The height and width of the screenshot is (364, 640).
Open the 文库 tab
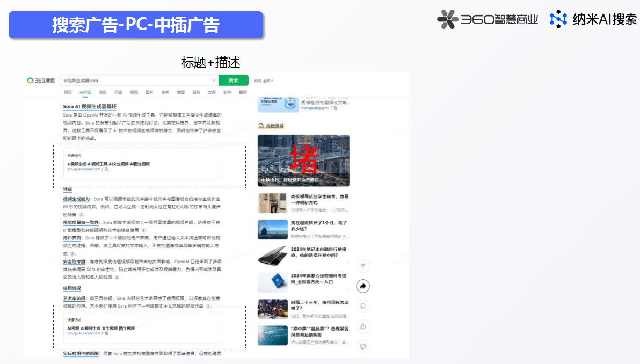coord(212,93)
